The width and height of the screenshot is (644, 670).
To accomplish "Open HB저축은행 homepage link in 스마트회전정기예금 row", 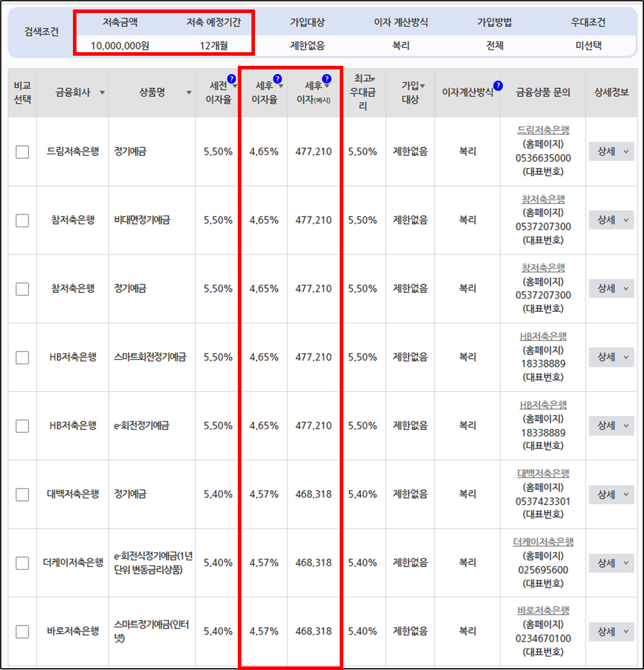I will click(543, 336).
